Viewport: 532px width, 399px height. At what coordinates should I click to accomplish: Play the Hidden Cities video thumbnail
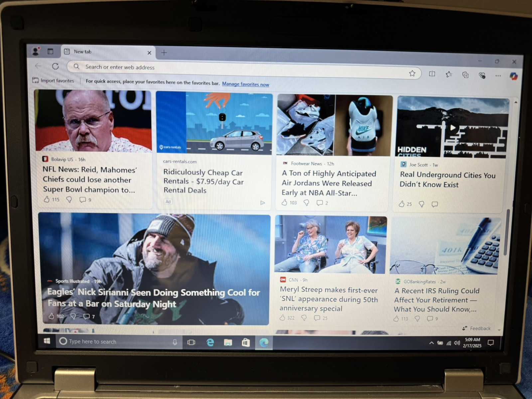click(x=453, y=128)
